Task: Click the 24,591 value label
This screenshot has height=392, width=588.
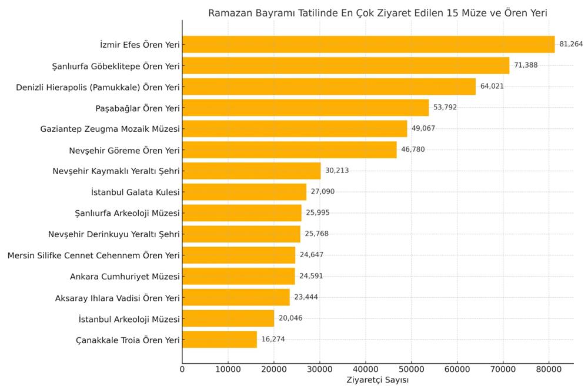Action: pos(311,276)
